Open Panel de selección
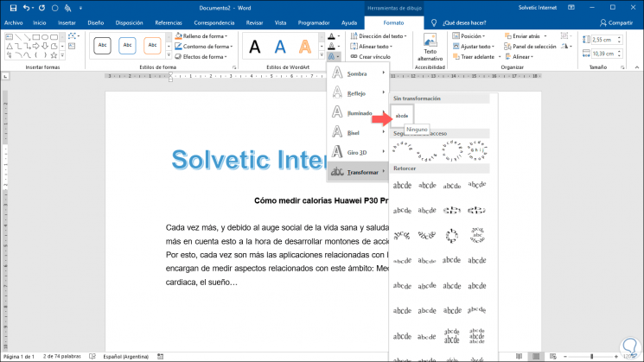 pos(530,47)
